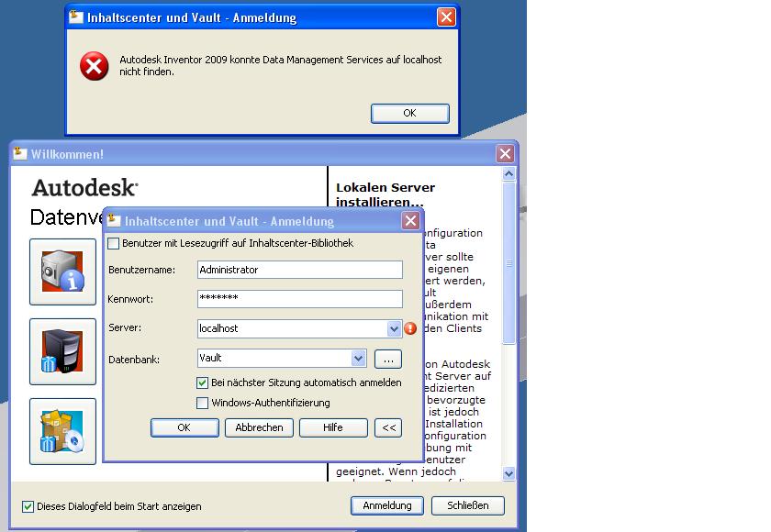This screenshot has height=532, width=771.
Task: Click scroll down arrow in Willkommen panel
Action: (x=508, y=474)
